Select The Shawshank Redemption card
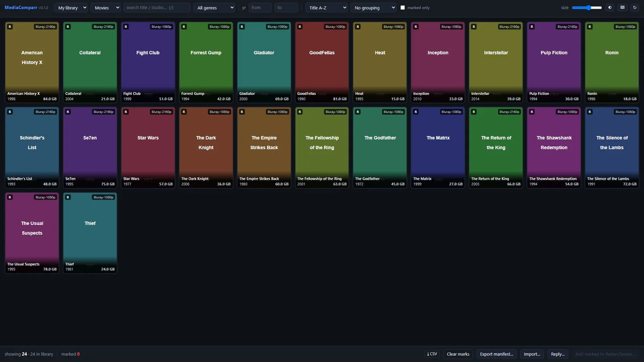 pos(554,148)
